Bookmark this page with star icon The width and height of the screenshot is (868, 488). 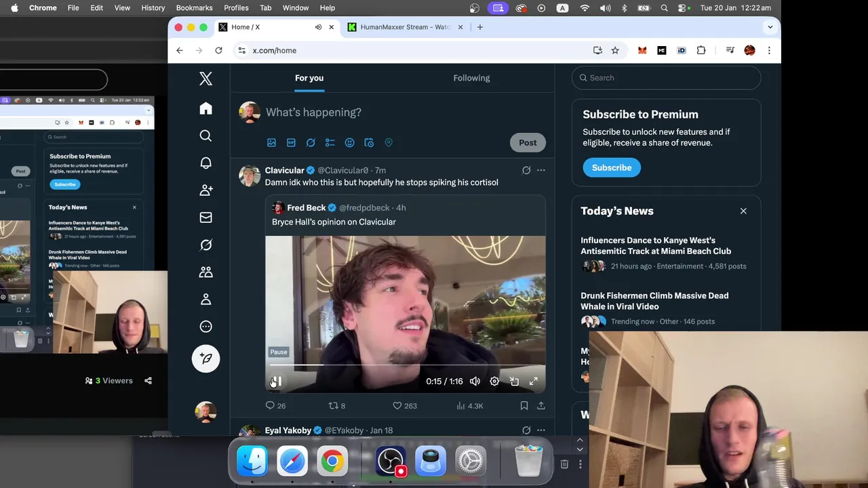tap(615, 50)
